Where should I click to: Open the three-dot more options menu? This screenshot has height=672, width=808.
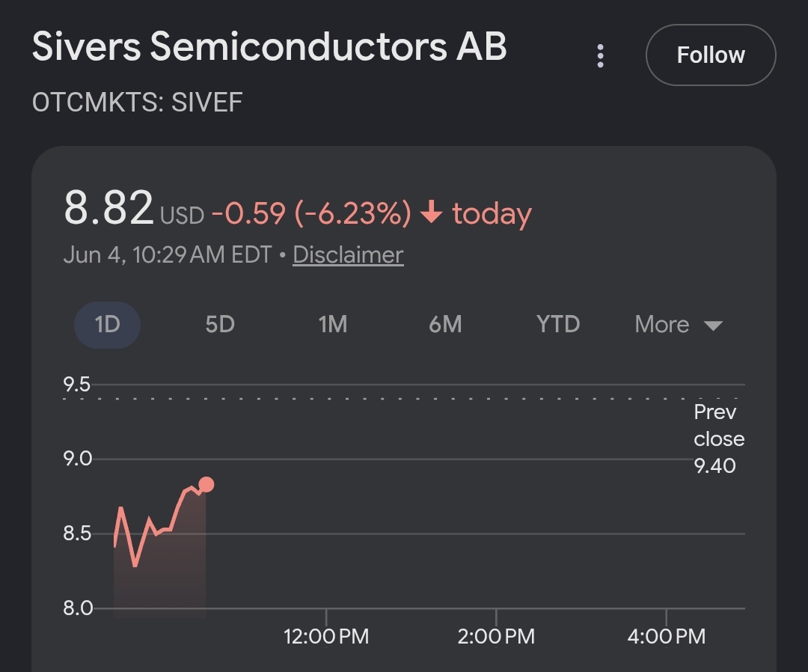pyautogui.click(x=600, y=55)
